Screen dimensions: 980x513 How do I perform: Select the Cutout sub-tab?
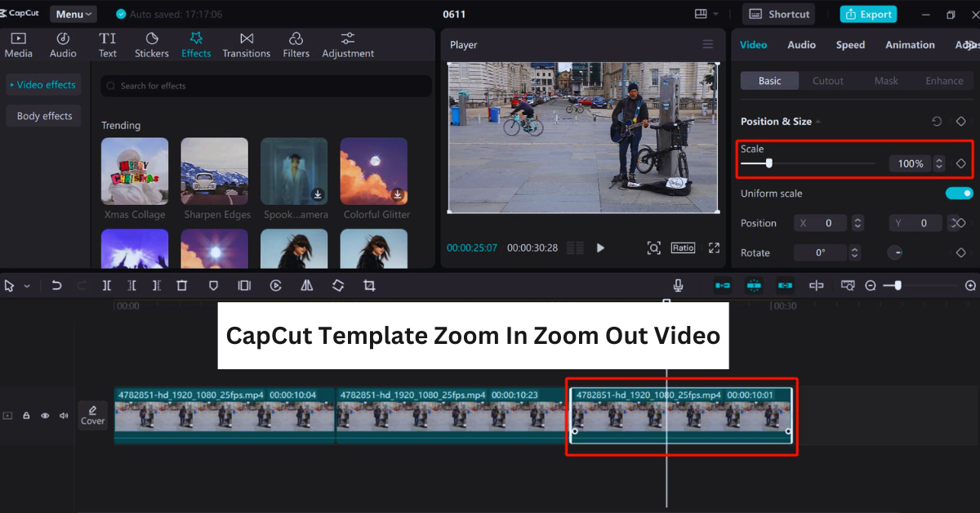point(828,81)
